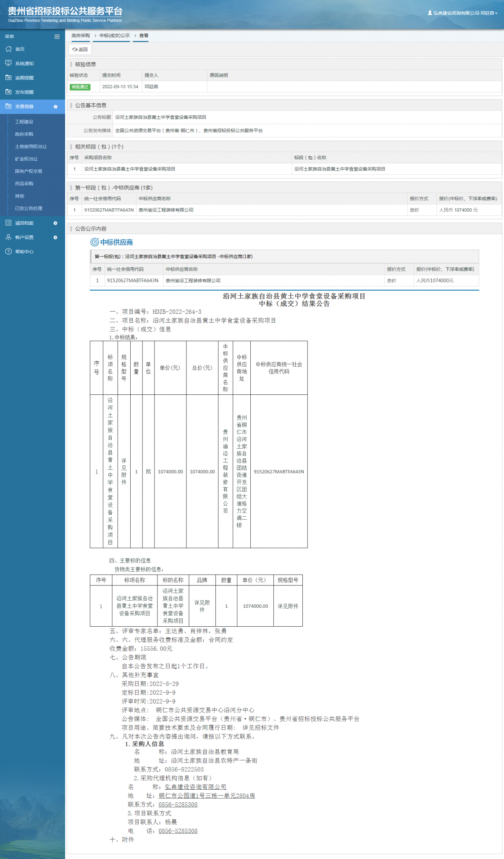
Task: Open 逾期提醒 in the sidebar
Action: pyautogui.click(x=32, y=78)
